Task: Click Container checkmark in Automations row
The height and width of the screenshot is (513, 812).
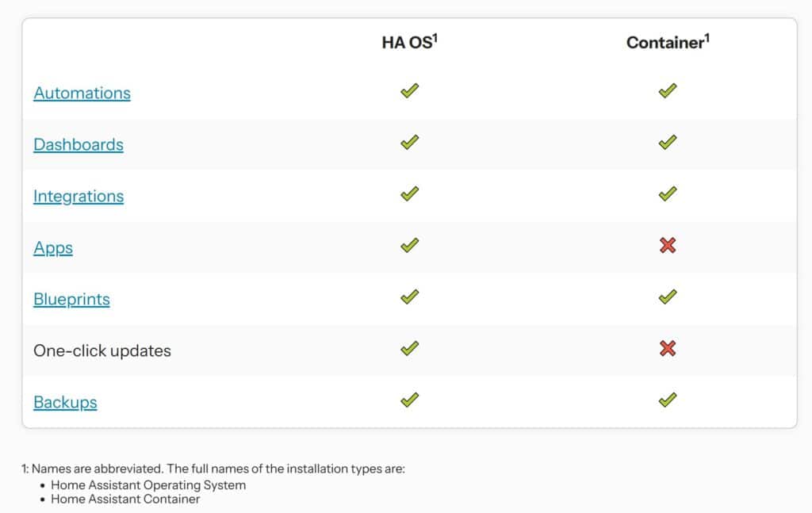Action: 668,91
